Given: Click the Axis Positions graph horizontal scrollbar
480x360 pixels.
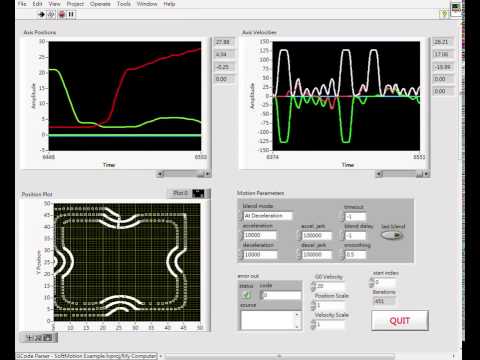Looking at the screenshot, I should pos(184,174).
